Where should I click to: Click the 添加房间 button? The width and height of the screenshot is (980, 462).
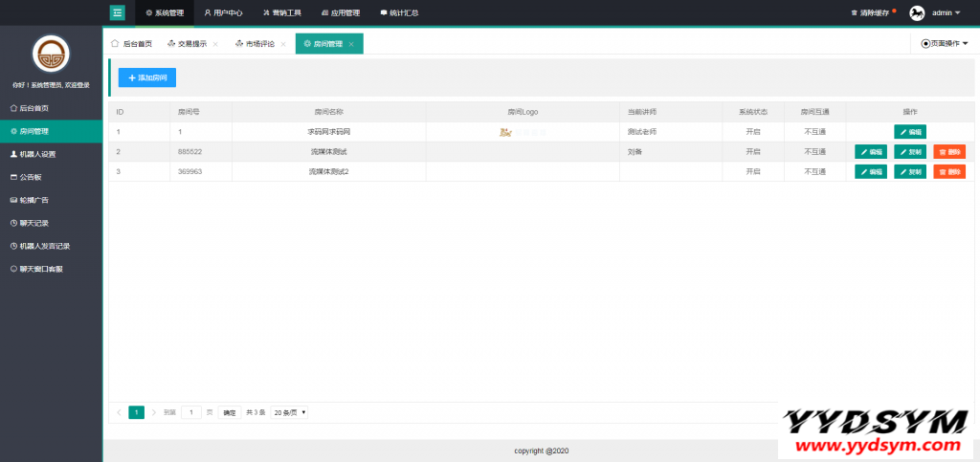pyautogui.click(x=147, y=77)
